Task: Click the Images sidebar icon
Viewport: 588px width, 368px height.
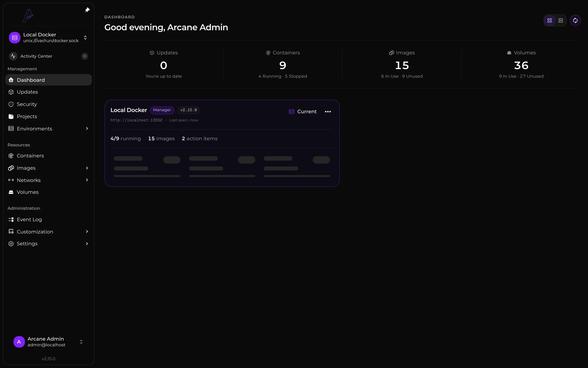Action: click(11, 168)
